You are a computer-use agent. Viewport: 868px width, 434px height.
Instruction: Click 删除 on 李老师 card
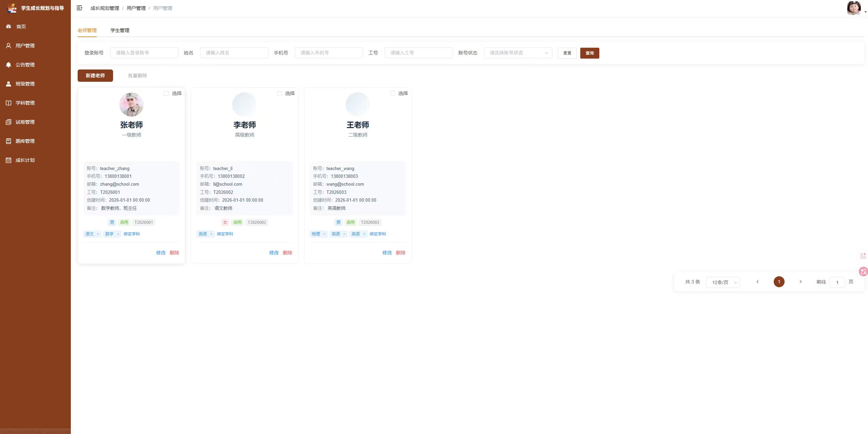[287, 253]
